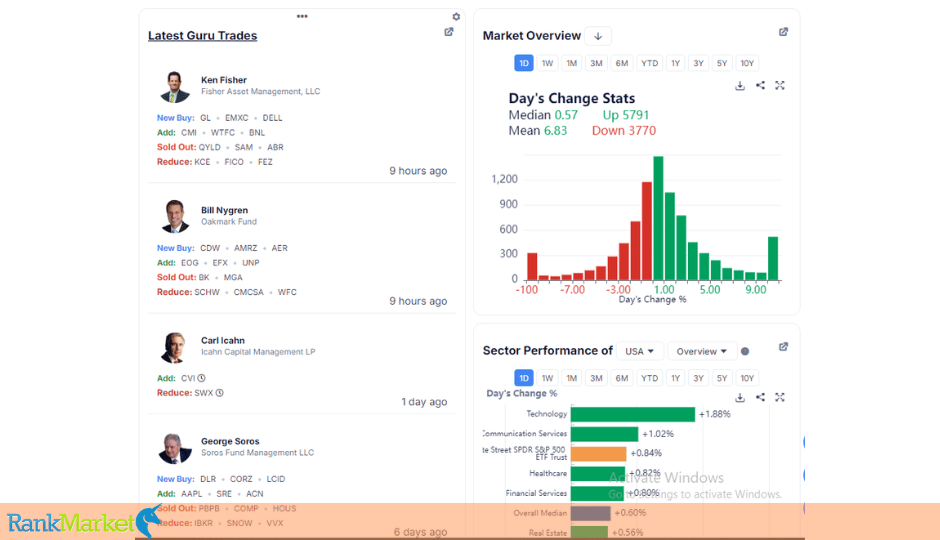This screenshot has height=540, width=940.
Task: Select 3Y range in Market Overview
Action: pos(698,63)
